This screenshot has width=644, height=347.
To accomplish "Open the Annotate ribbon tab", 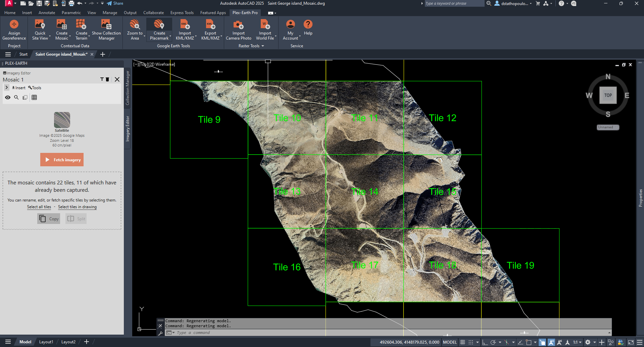I will 47,13.
